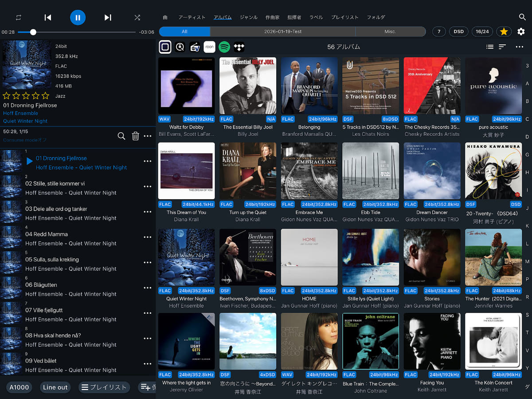Screen dimensions: 532x399
Task: Open the プレイリスト tab
Action: (x=344, y=17)
